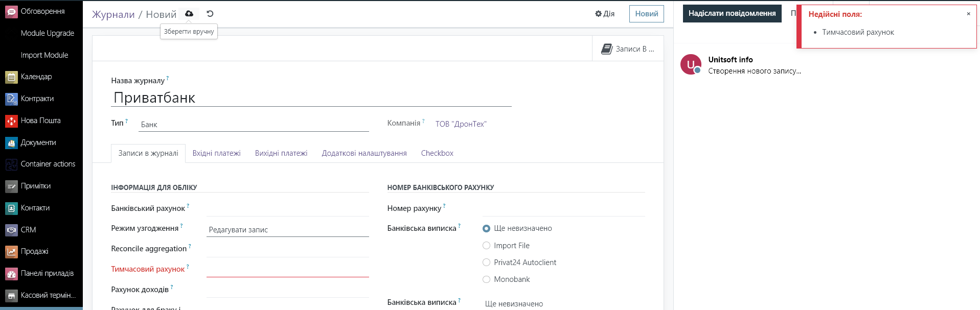
Task: Open Import Module menu item
Action: [44, 55]
